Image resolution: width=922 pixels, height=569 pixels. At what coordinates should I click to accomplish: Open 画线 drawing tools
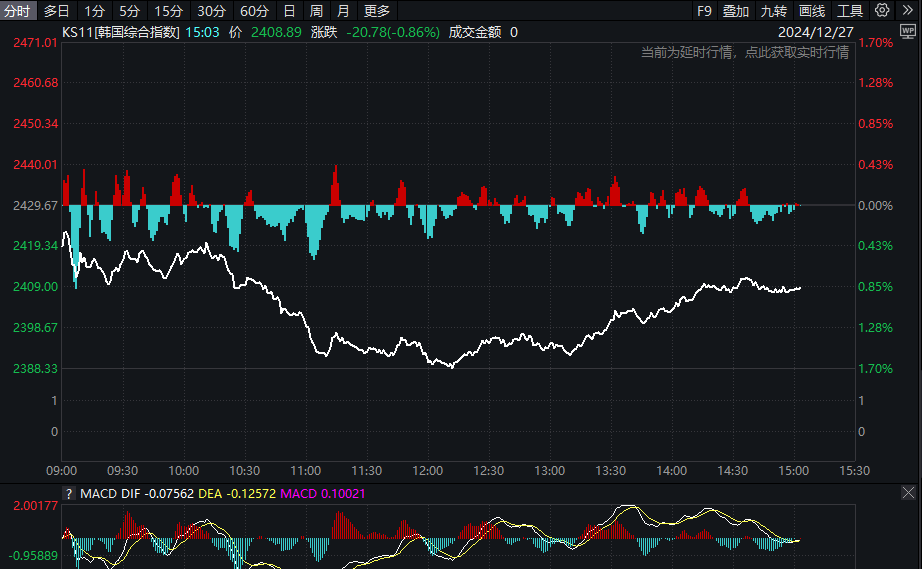tap(812, 11)
